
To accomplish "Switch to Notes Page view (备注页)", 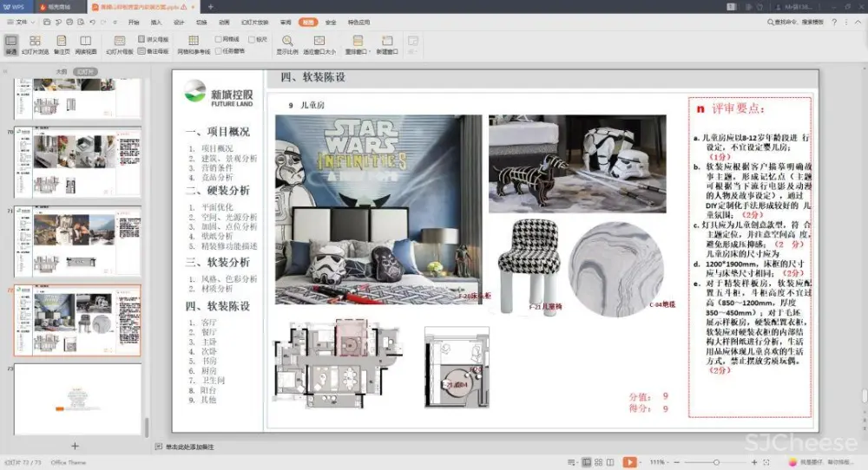I will (x=62, y=44).
